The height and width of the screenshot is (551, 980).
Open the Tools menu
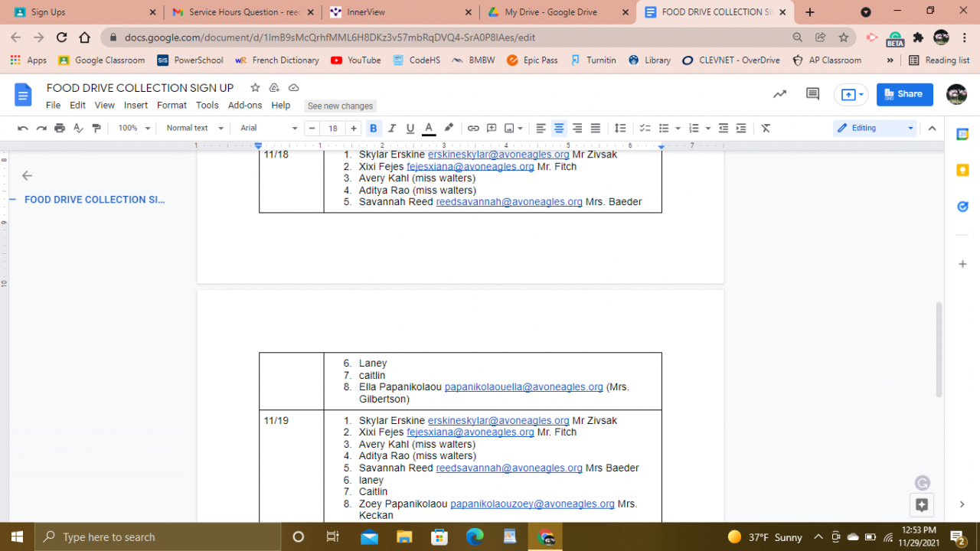(x=207, y=106)
